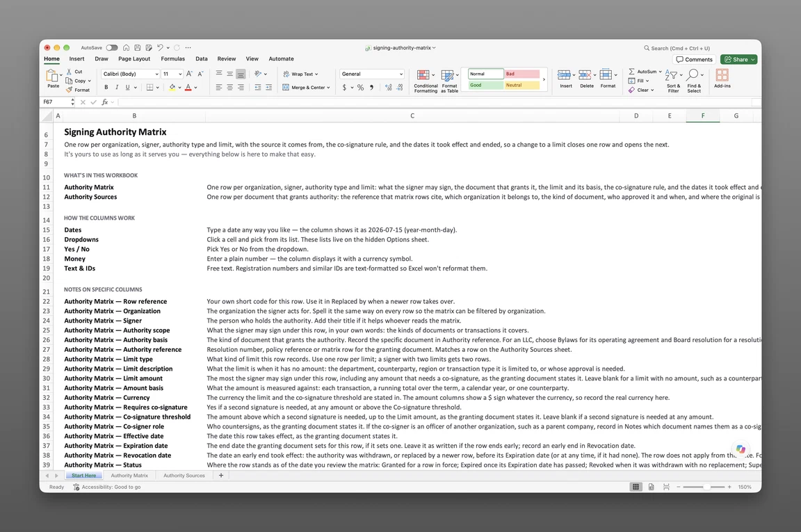
Task: Click the Borders icon
Action: [x=149, y=88]
